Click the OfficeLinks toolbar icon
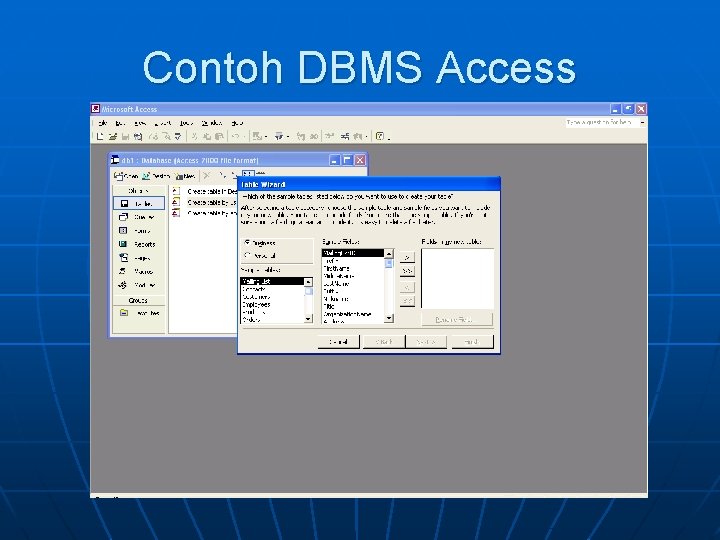The height and width of the screenshot is (540, 720). pos(257,136)
